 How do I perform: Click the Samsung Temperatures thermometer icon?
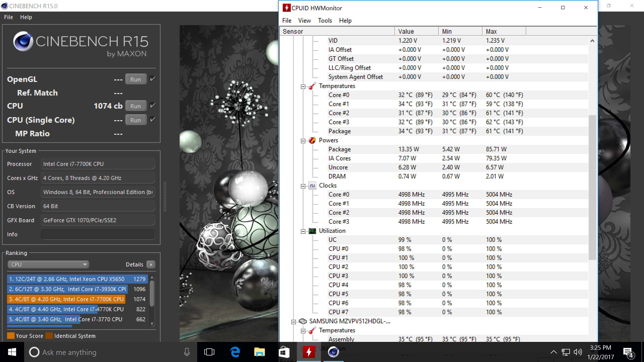point(312,330)
